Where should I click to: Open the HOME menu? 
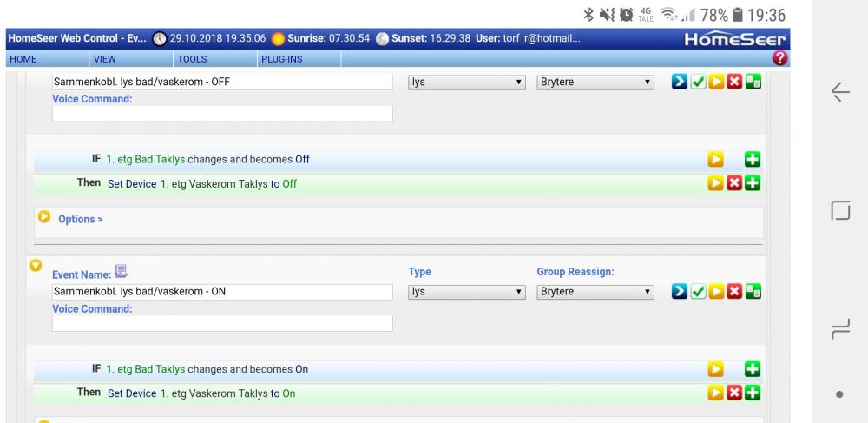point(23,59)
